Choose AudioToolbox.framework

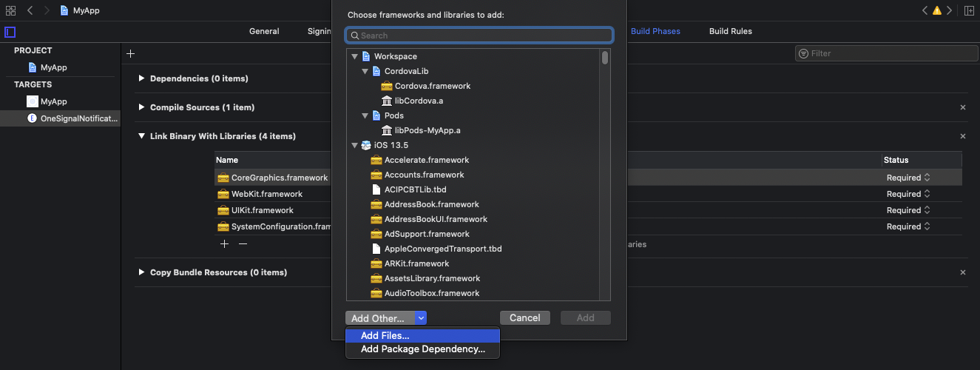(425, 293)
